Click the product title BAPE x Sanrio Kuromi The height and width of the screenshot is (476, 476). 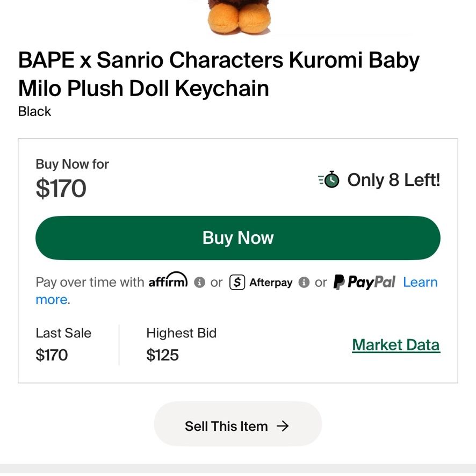click(219, 74)
